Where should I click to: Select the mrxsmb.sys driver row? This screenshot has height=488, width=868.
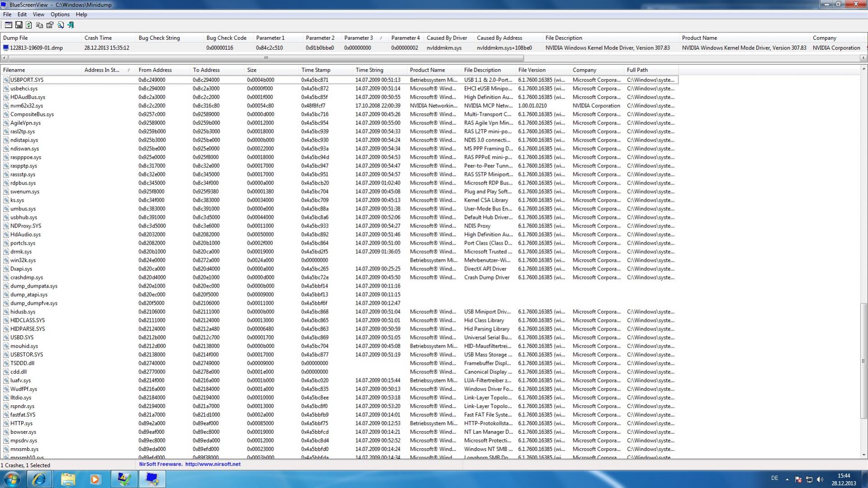click(x=339, y=449)
